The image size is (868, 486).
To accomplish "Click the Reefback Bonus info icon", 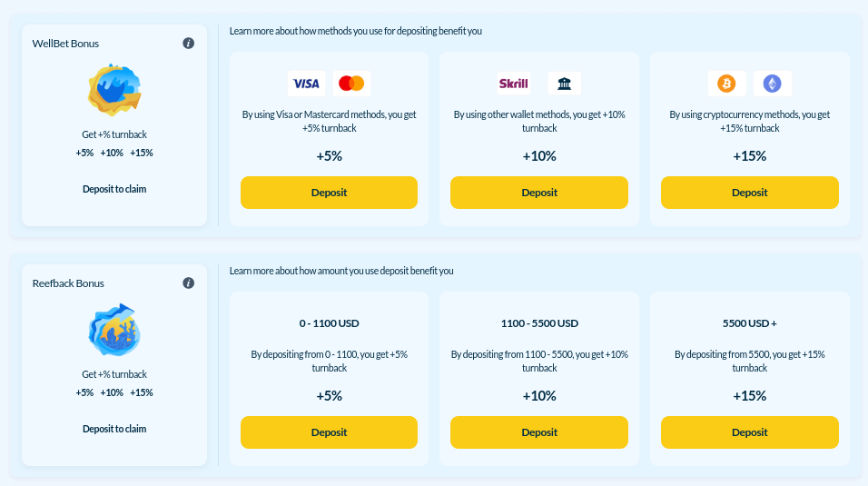I will 189,283.
